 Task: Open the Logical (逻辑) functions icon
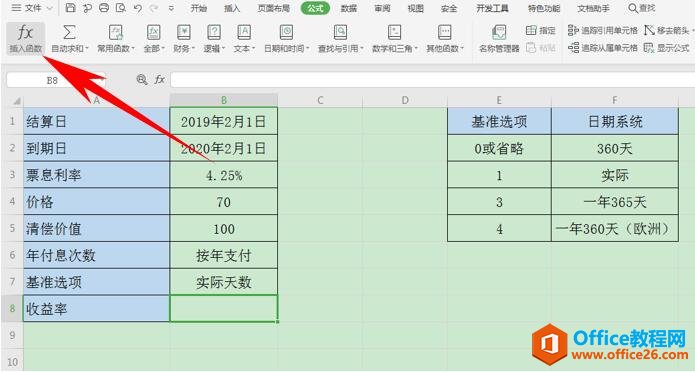click(214, 32)
